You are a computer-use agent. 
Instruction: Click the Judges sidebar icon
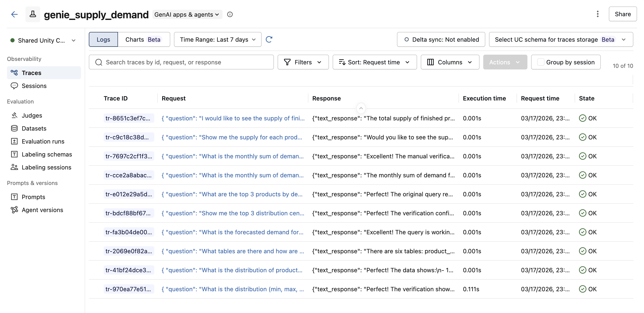click(x=15, y=115)
